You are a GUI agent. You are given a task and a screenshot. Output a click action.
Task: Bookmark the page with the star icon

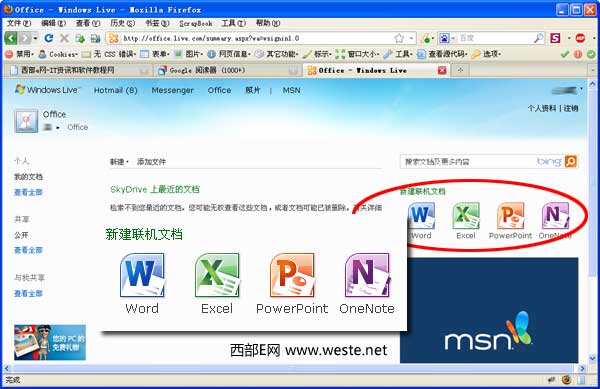click(399, 38)
